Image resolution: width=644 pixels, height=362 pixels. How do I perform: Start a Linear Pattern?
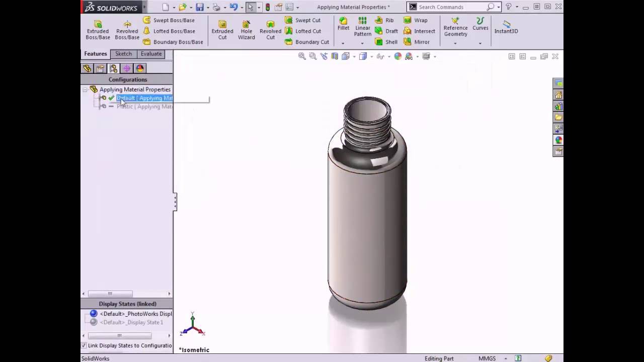(362, 28)
